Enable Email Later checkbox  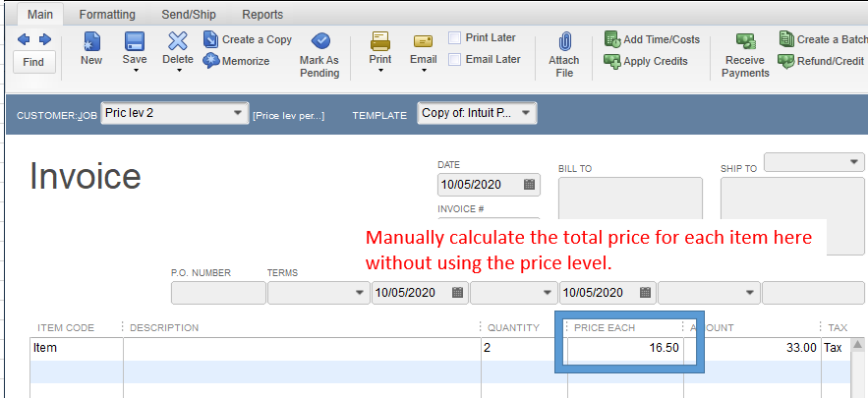[454, 59]
